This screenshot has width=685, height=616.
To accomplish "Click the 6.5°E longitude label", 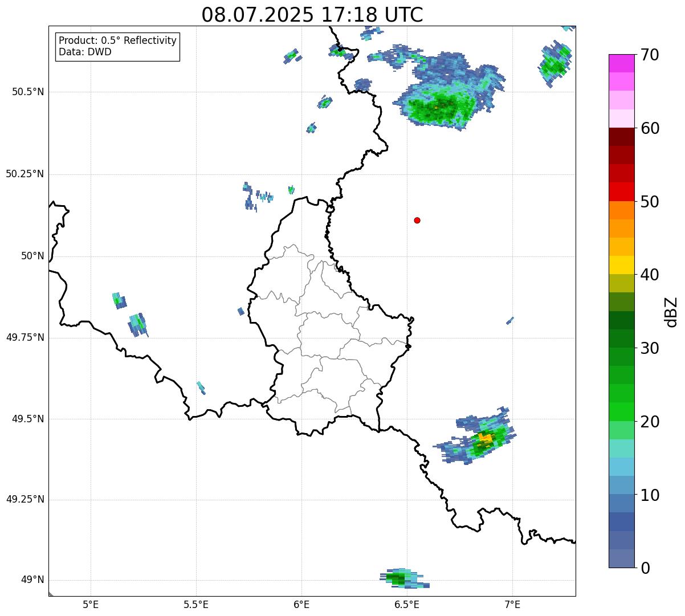I will tap(407, 605).
